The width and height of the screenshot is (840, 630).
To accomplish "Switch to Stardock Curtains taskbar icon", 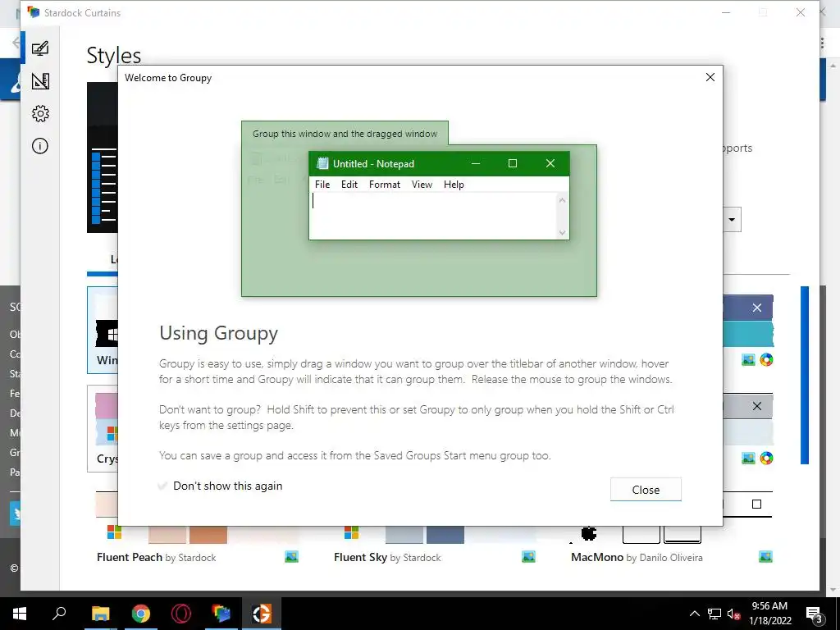I will click(221, 614).
